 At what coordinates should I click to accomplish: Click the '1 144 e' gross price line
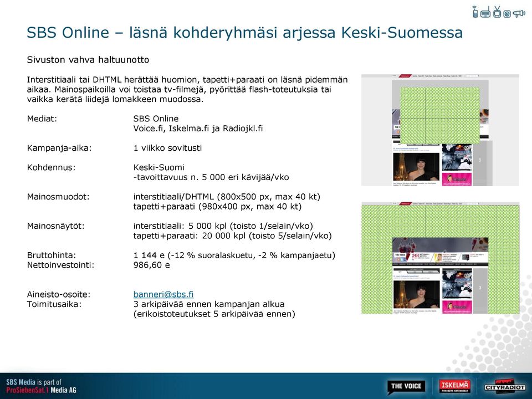[x=234, y=255]
